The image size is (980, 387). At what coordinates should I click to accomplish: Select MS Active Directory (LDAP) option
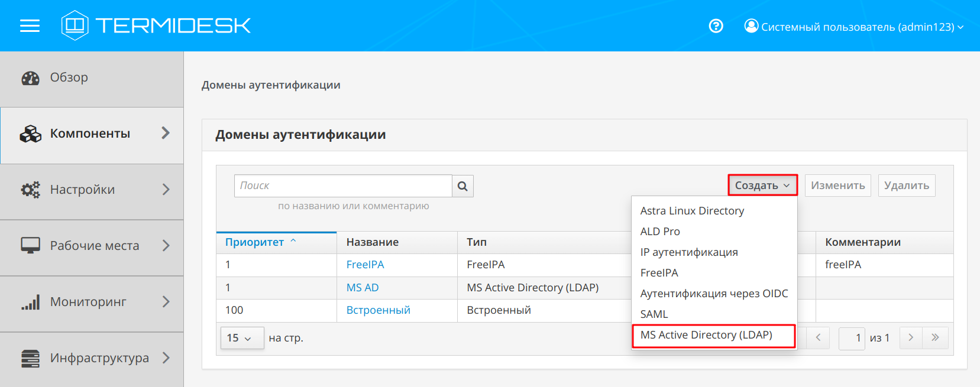(x=706, y=335)
